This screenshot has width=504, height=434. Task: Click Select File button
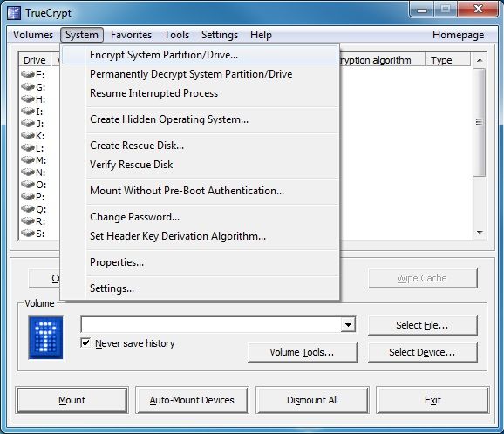(x=422, y=325)
